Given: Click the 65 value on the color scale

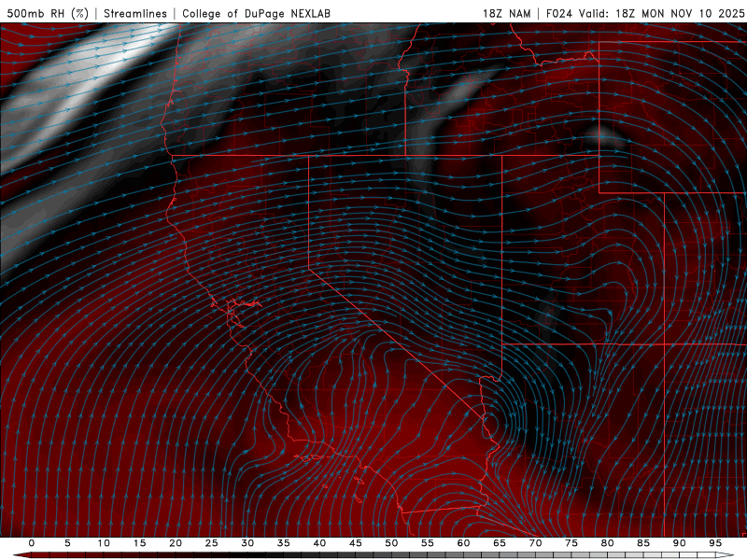Looking at the screenshot, I should coord(500,543).
